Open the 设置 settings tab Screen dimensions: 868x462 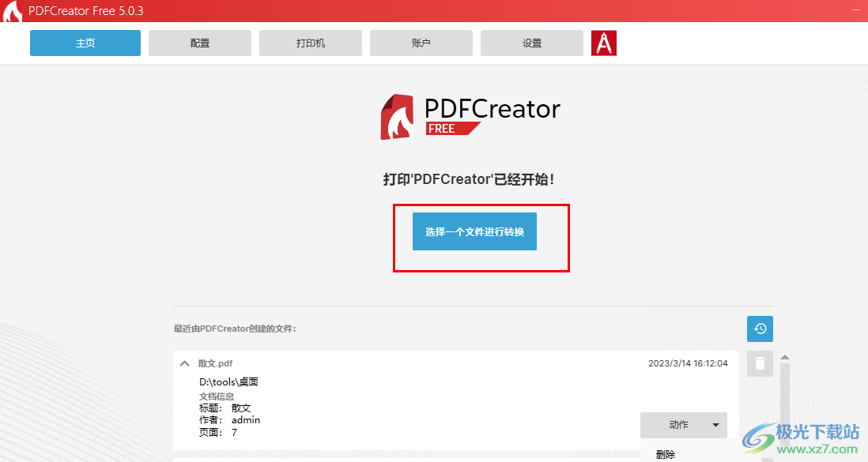(532, 43)
